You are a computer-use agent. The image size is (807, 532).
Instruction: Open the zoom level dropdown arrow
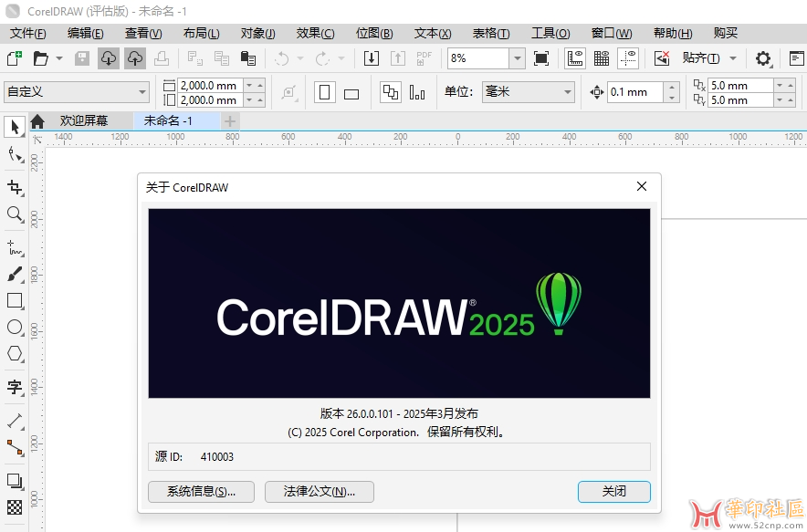point(518,58)
